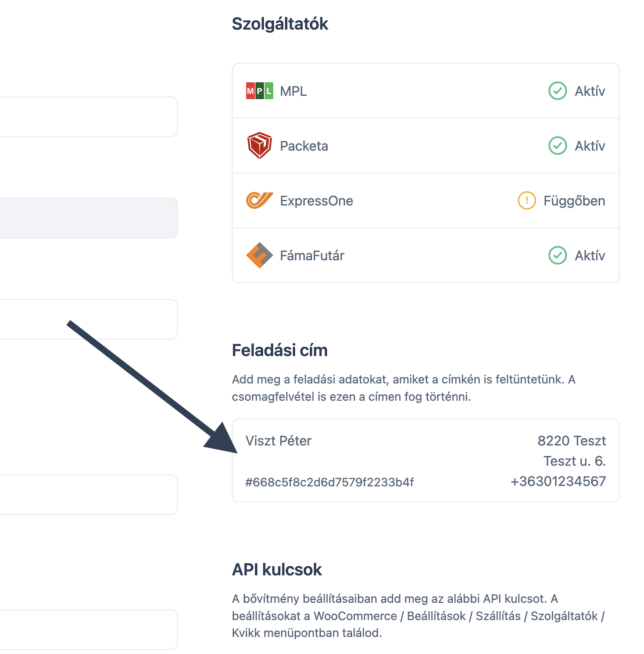The image size is (644, 654).
Task: Click the gray filled field on the left
Action: [88, 218]
